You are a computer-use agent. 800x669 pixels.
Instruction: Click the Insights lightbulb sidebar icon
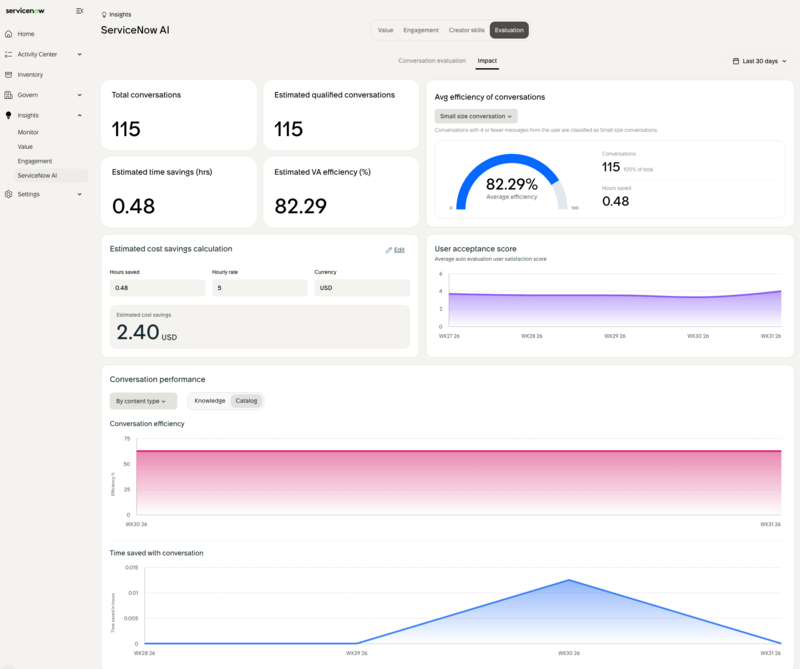[8, 115]
